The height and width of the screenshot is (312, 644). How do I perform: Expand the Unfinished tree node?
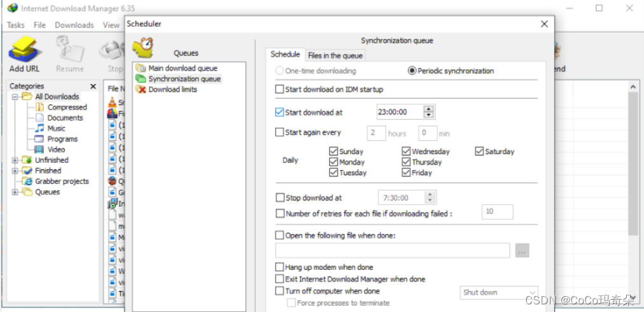tap(15, 160)
